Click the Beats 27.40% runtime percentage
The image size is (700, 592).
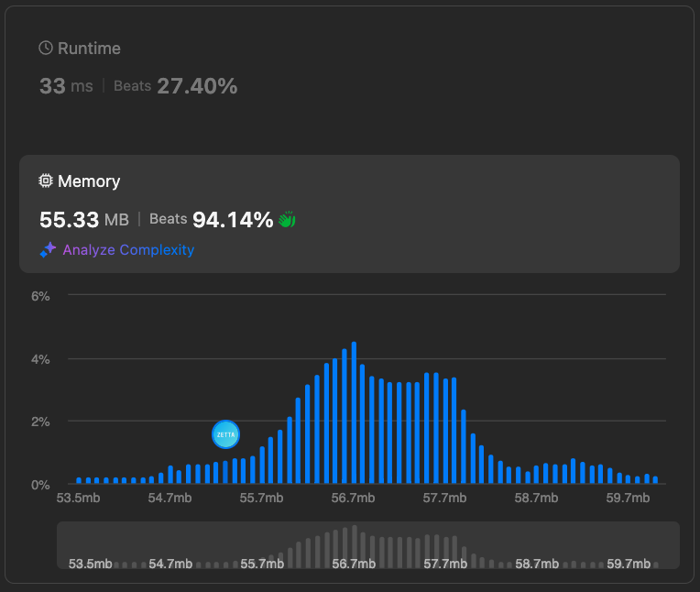pos(176,87)
